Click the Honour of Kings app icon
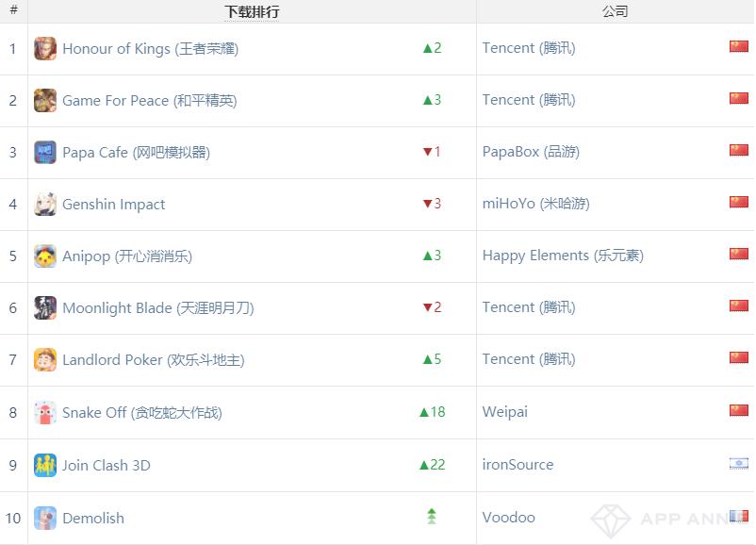 click(45, 48)
